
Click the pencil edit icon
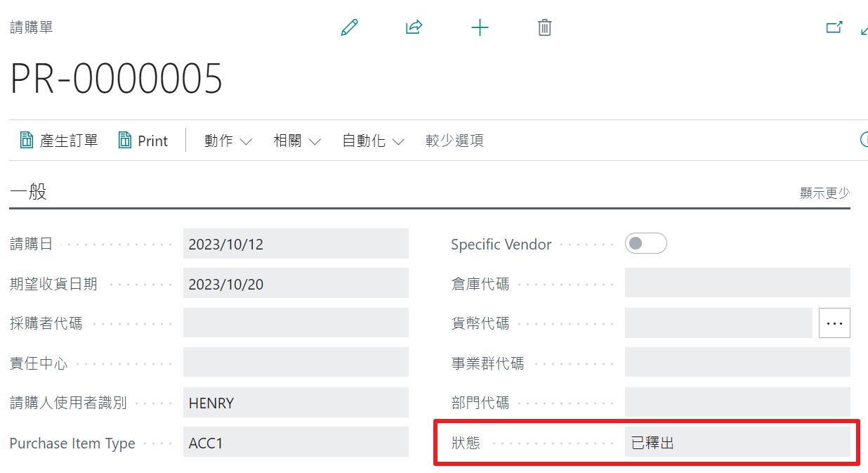pyautogui.click(x=349, y=27)
